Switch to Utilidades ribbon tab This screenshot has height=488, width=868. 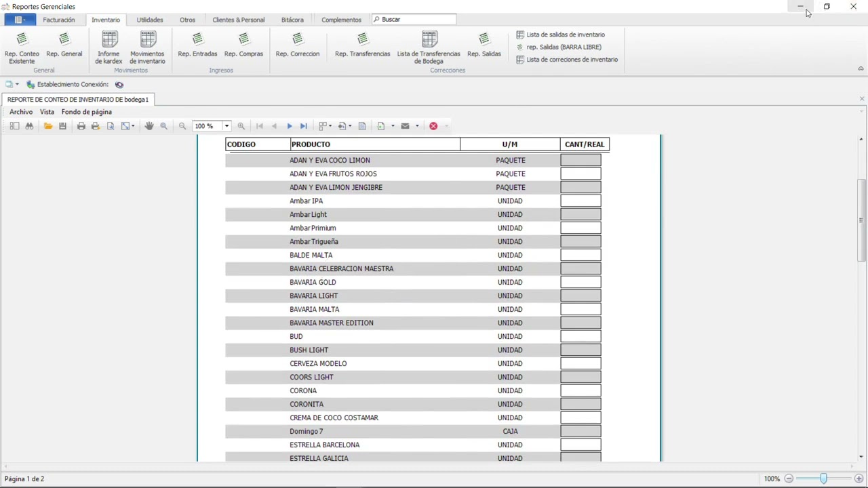pyautogui.click(x=150, y=20)
